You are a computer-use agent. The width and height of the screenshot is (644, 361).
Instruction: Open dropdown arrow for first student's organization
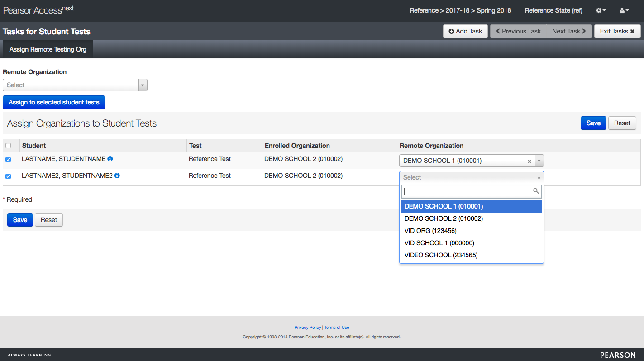click(x=539, y=161)
